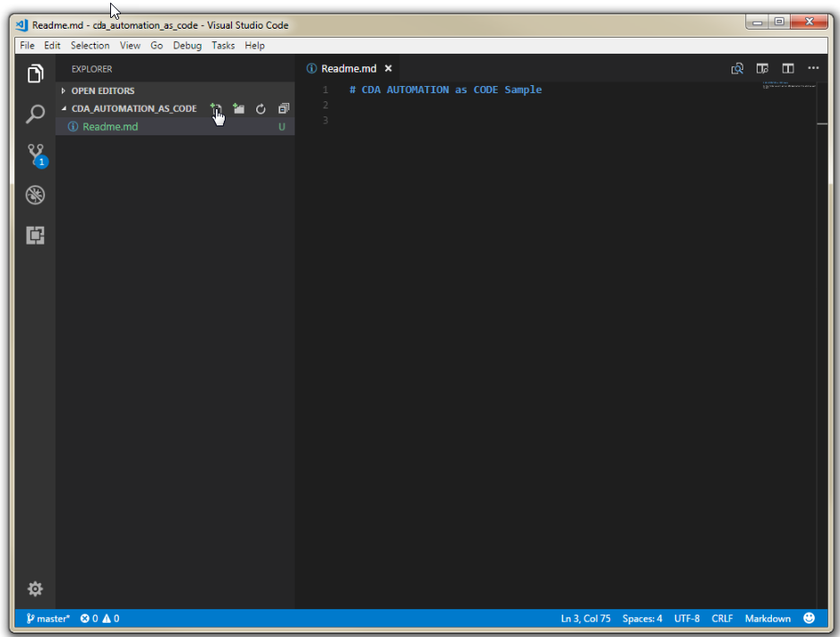
Task: Collapse all folders in explorer
Action: click(283, 108)
